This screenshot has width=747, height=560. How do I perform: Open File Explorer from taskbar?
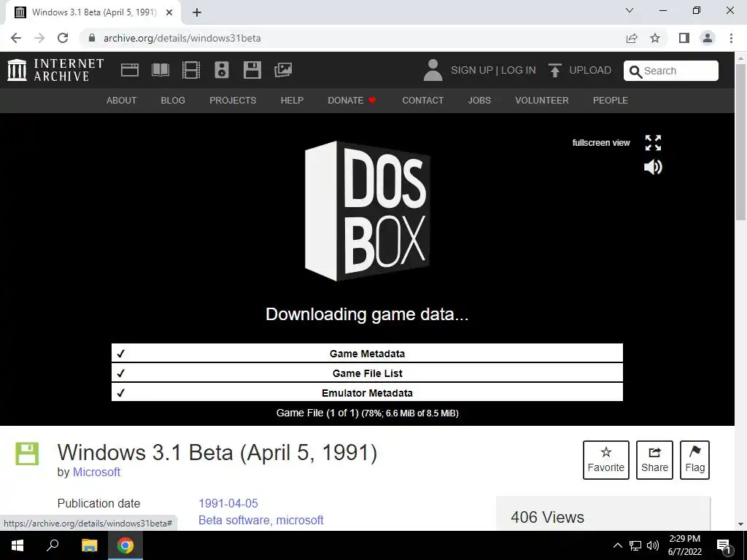(x=89, y=545)
